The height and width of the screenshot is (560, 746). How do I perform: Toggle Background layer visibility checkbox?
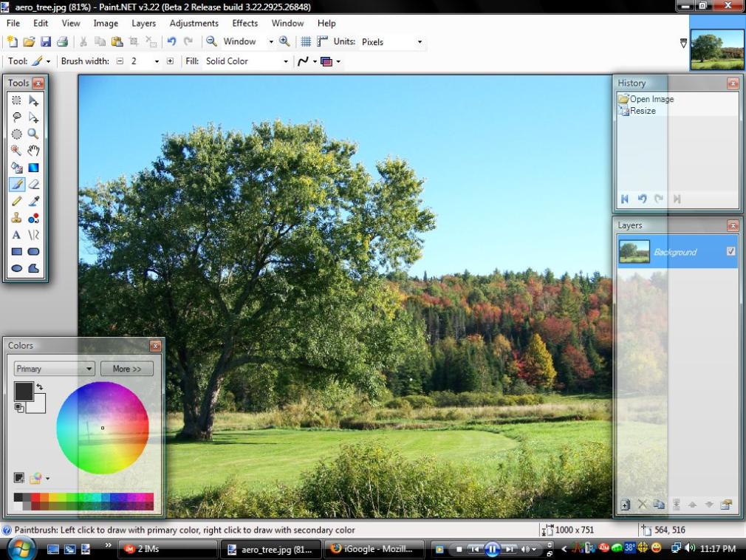tap(730, 252)
